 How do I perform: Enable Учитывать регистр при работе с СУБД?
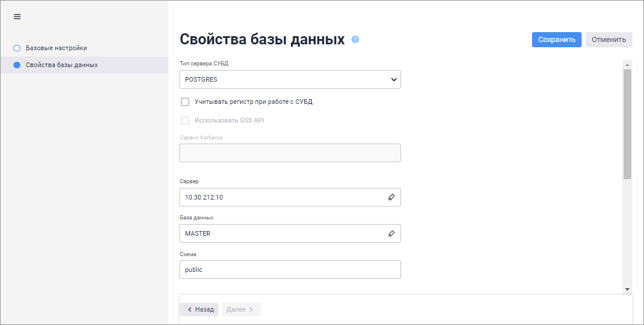tap(185, 102)
